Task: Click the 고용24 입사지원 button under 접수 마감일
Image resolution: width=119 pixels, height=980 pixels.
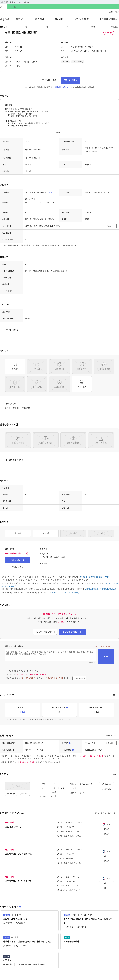Action: click(17, 560)
